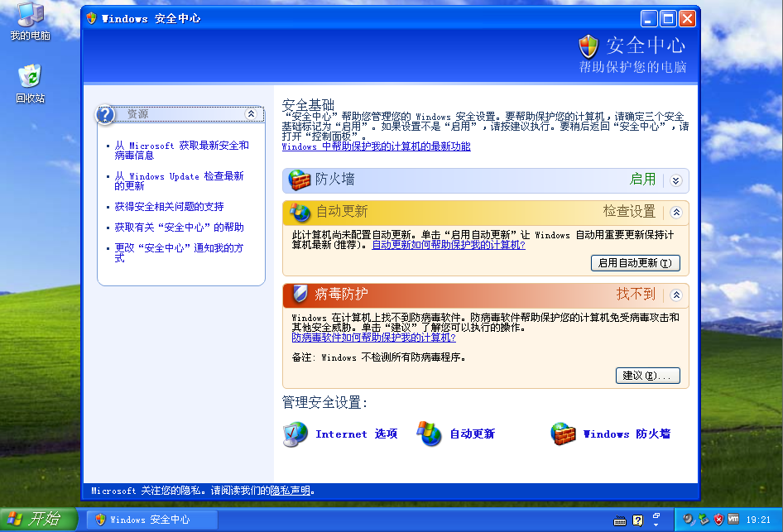Click the 资源 panel question mark icon
Viewport: 783px width, 532px height.
coord(106,115)
